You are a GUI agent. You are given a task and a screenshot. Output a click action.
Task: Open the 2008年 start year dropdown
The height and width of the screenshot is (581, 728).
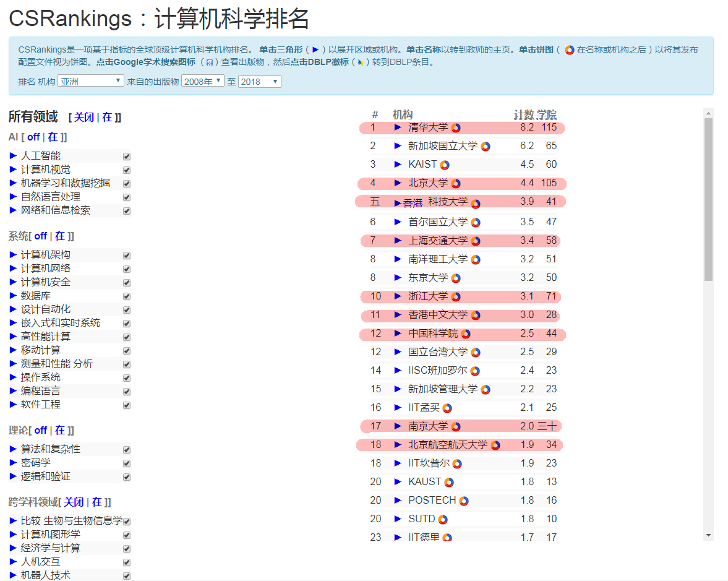203,80
